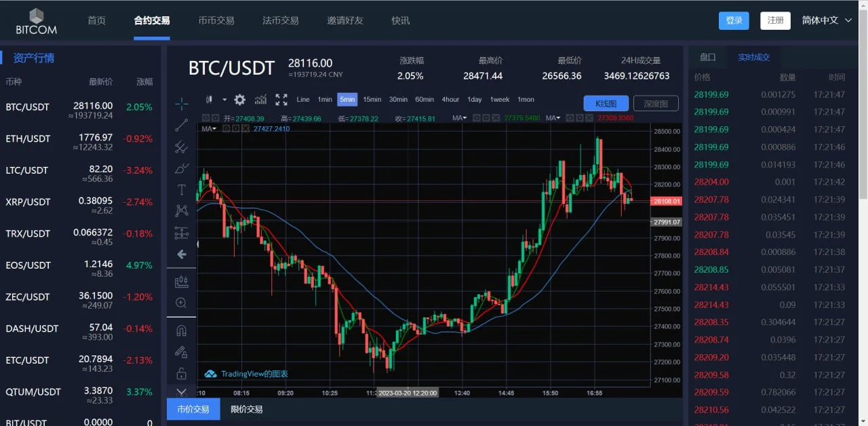This screenshot has width=868, height=426.
Task: Toggle fullscreen chart mode
Action: [x=281, y=100]
